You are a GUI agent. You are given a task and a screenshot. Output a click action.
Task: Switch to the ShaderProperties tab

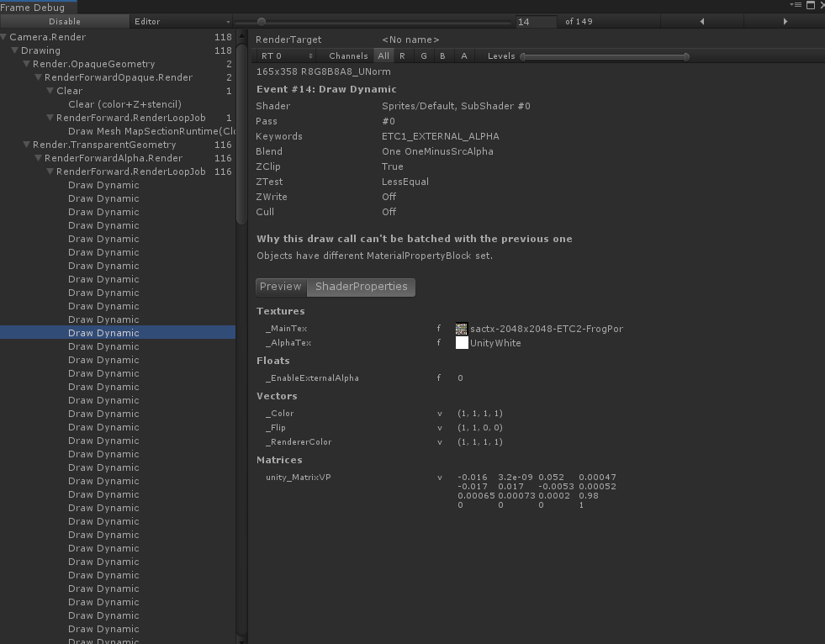coord(361,287)
